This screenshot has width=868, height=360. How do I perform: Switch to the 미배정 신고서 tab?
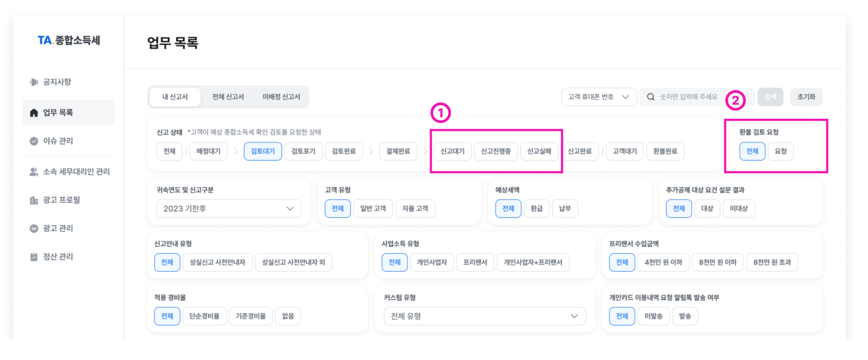(x=281, y=97)
